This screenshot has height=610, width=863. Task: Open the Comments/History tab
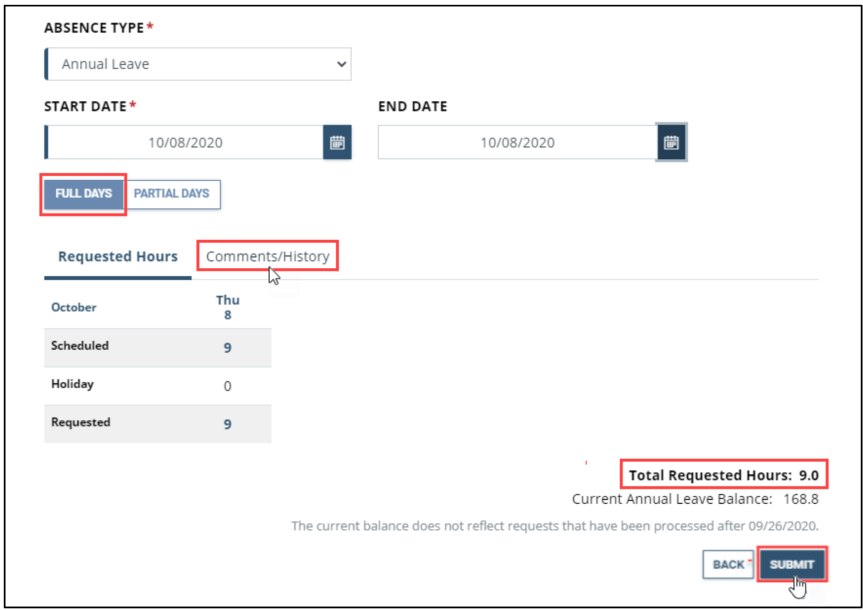[267, 256]
